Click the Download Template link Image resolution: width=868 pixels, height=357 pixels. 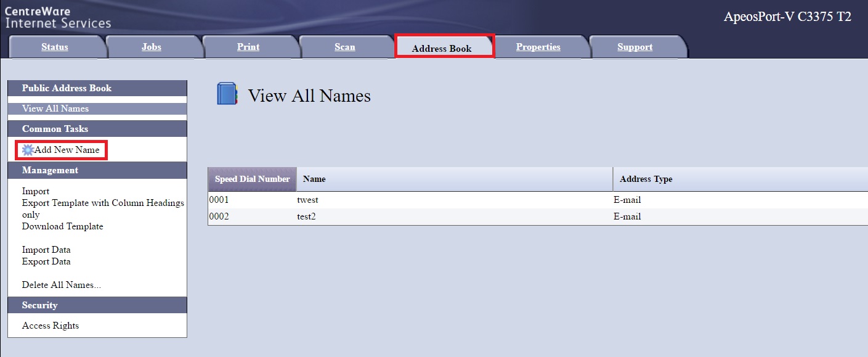pos(62,226)
